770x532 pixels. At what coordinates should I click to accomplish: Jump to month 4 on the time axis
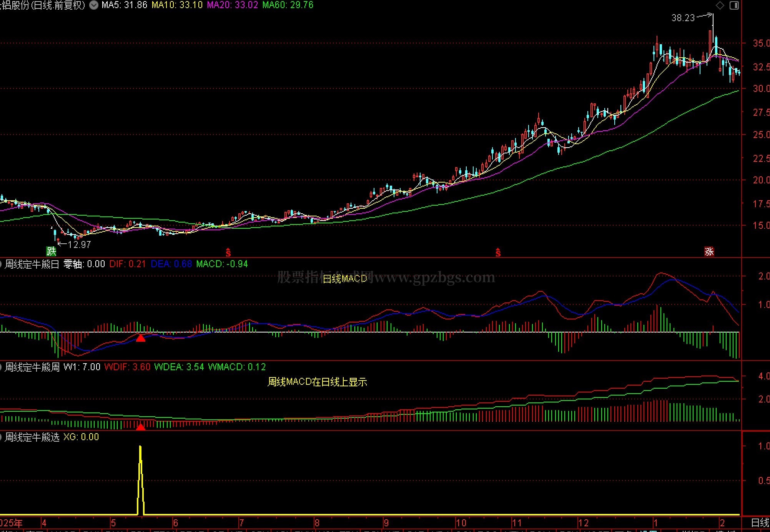point(44,523)
